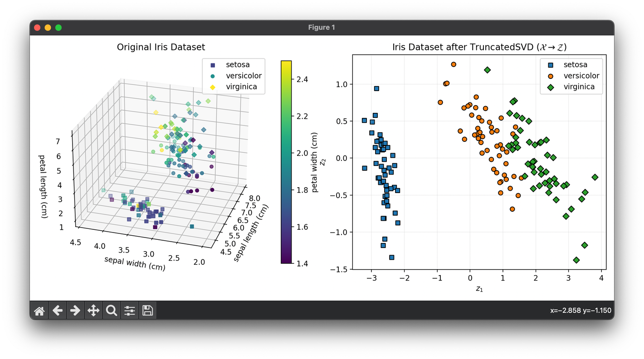The height and width of the screenshot is (359, 644).
Task: Click the 'Iris Dataset after TruncatedSVD' title
Action: coord(479,47)
